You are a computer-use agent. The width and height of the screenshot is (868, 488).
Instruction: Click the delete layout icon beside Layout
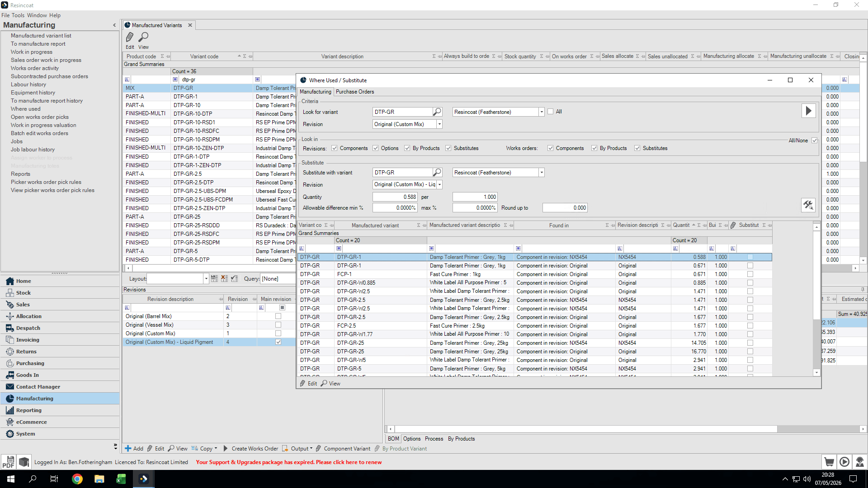tap(224, 279)
